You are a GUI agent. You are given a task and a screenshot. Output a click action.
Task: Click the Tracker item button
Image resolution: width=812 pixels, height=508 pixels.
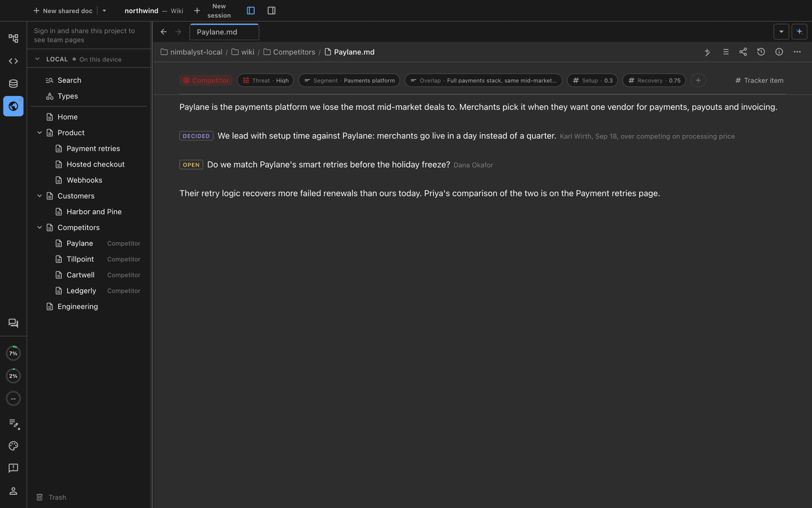point(759,80)
